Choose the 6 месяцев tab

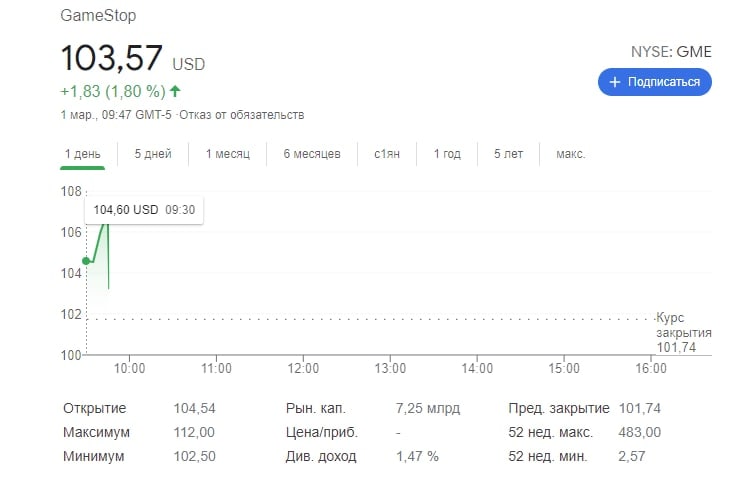pyautogui.click(x=312, y=154)
